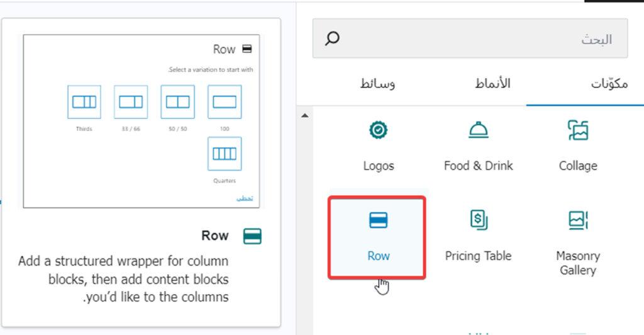The image size is (644, 335).
Task: Select the 33 / 66 column layout
Action: coord(131,102)
